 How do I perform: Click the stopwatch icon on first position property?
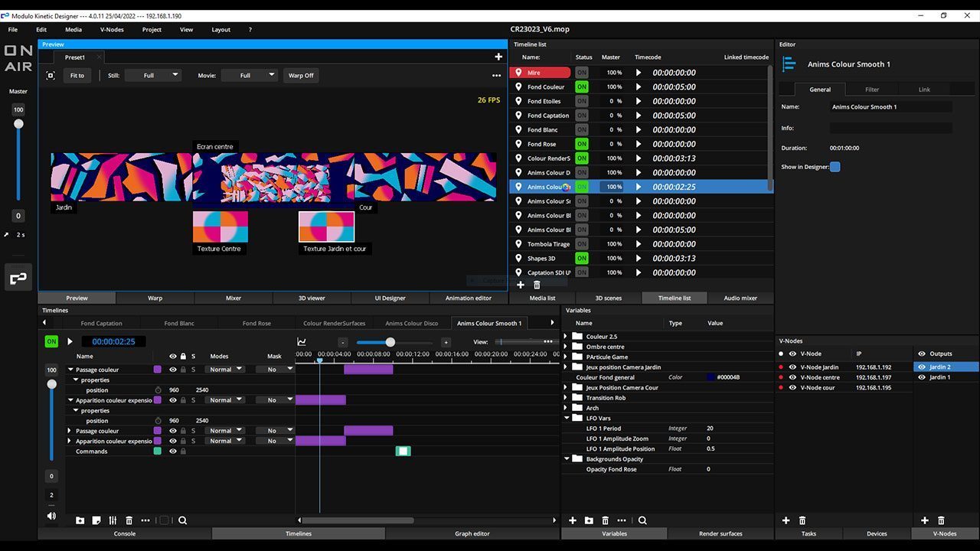(x=158, y=390)
